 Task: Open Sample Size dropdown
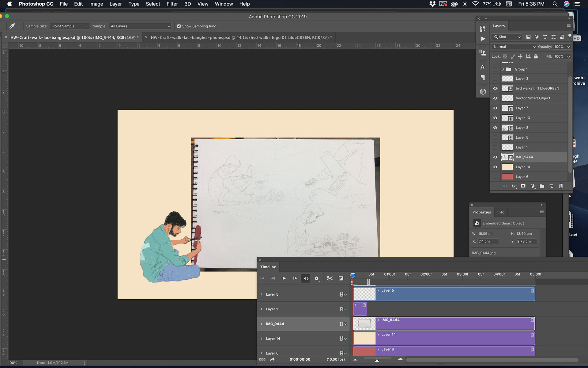point(70,26)
